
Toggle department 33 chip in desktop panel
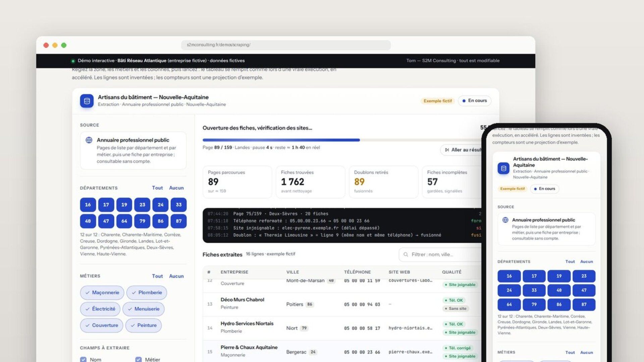[x=179, y=205]
